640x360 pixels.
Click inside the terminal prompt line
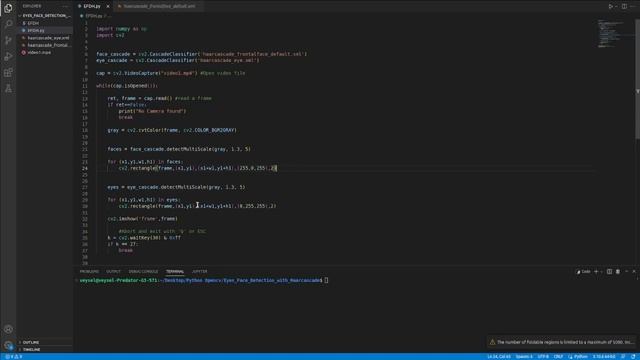pyautogui.click(x=204, y=280)
